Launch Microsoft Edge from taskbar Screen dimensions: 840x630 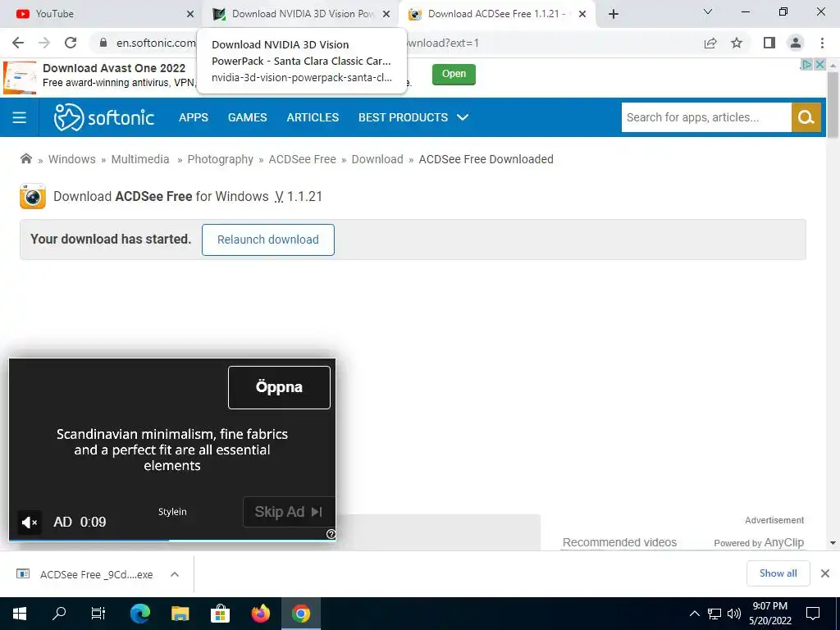pyautogui.click(x=140, y=614)
